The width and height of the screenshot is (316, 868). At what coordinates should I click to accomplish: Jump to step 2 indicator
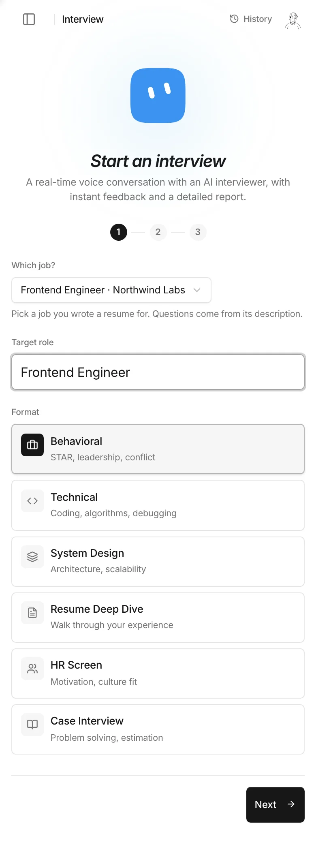[x=158, y=232]
